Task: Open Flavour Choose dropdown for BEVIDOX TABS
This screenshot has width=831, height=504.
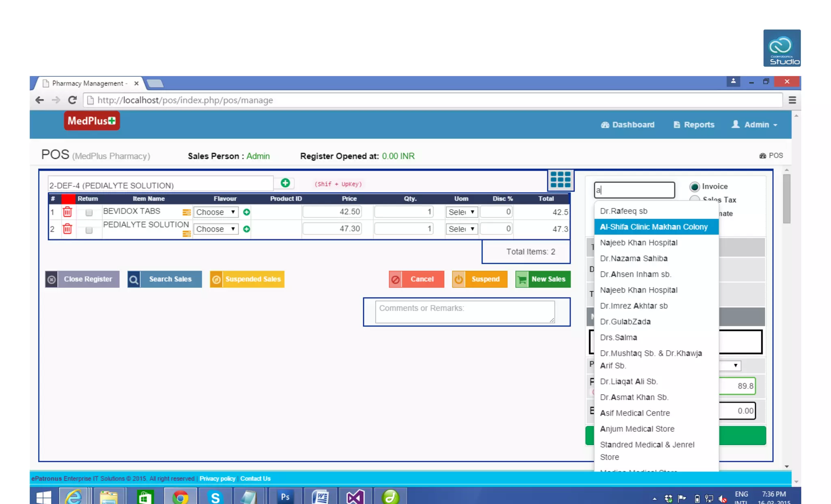Action: tap(215, 212)
